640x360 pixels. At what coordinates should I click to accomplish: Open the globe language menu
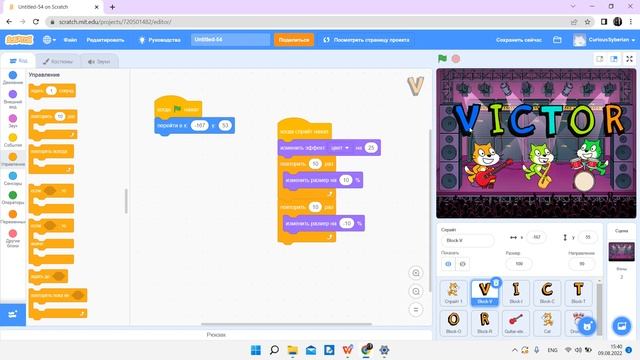coord(49,40)
